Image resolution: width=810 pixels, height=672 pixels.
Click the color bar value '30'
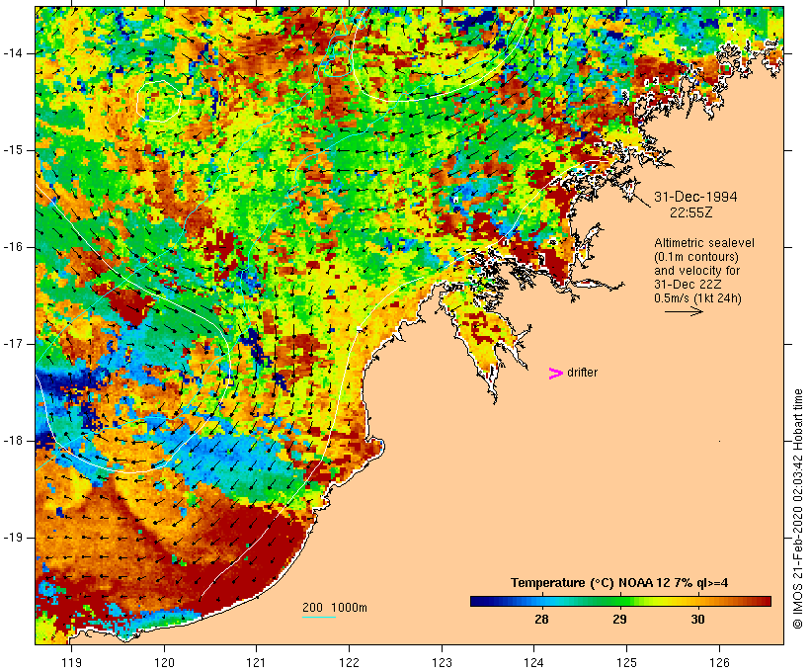tap(698, 619)
